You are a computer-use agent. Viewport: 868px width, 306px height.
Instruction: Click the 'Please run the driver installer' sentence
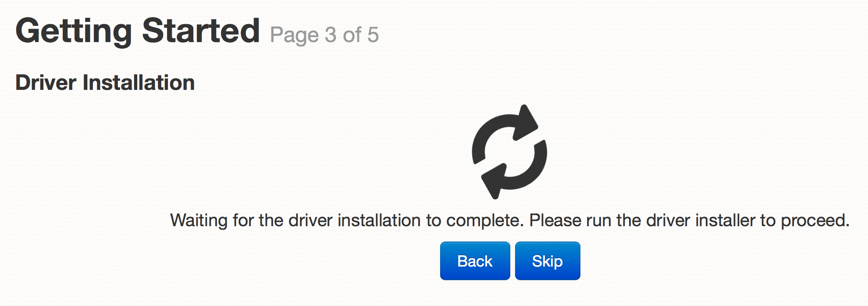(x=690, y=221)
